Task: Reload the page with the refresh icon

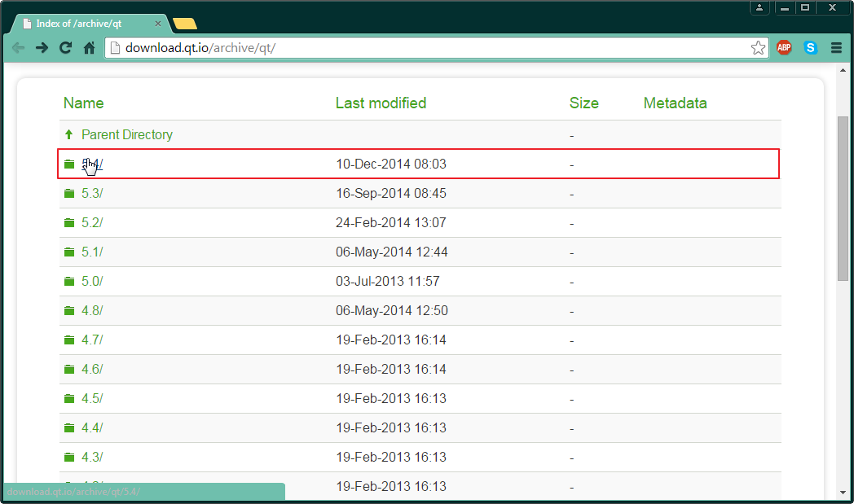Action: tap(65, 48)
